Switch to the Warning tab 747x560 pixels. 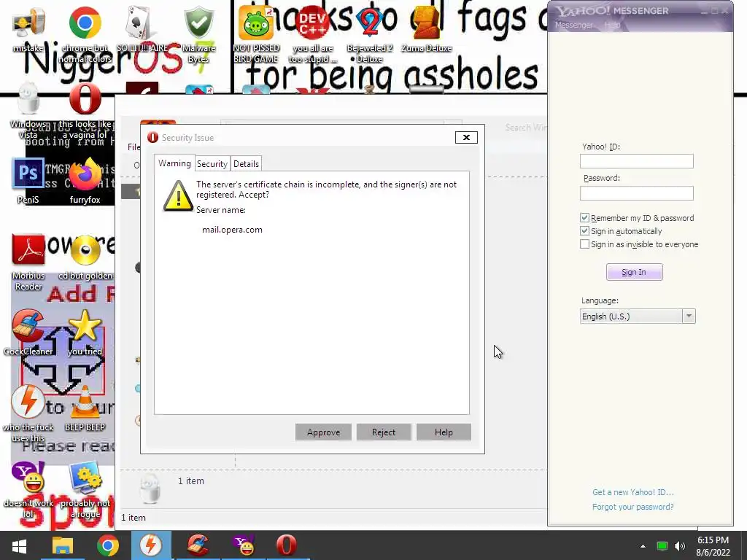click(x=174, y=163)
